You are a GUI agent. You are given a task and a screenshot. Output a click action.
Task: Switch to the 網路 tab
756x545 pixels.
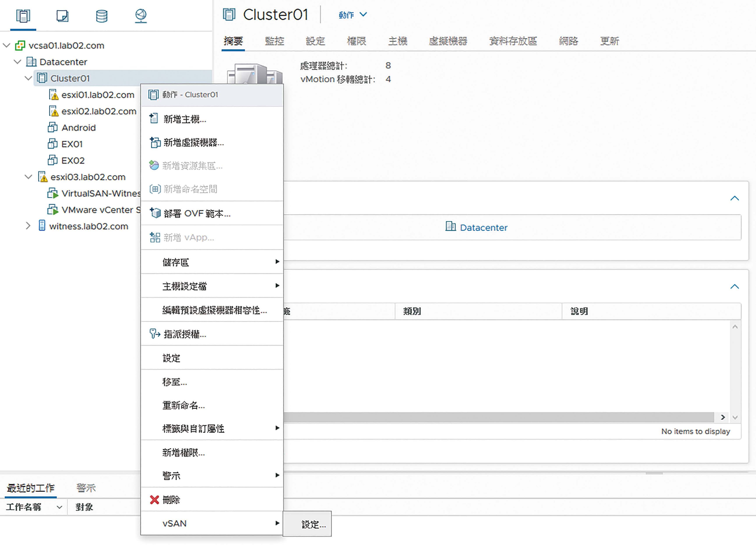pyautogui.click(x=569, y=41)
